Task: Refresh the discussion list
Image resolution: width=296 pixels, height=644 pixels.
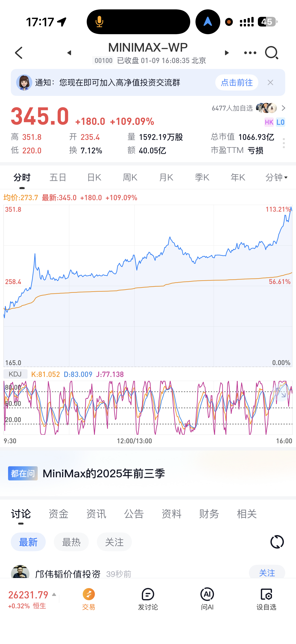Action: coord(277,542)
